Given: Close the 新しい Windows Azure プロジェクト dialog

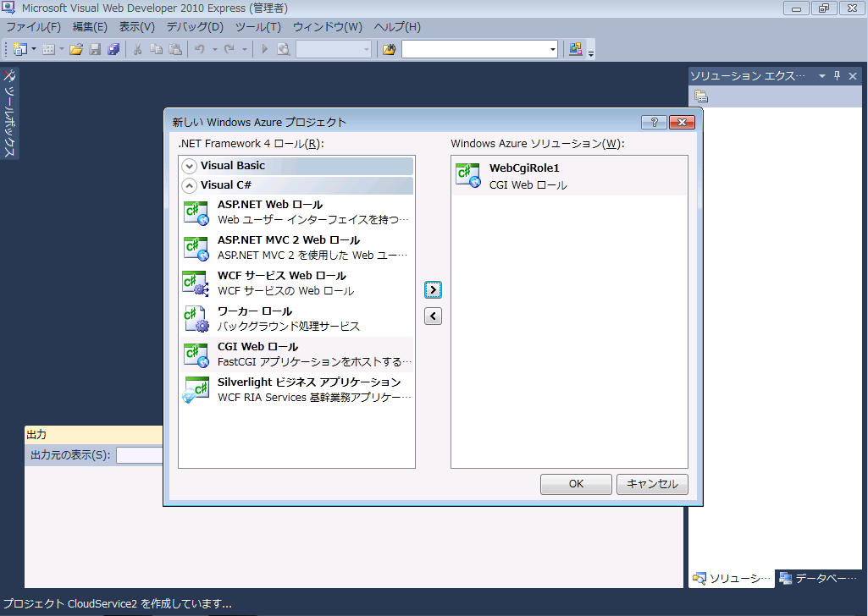Looking at the screenshot, I should pos(682,122).
